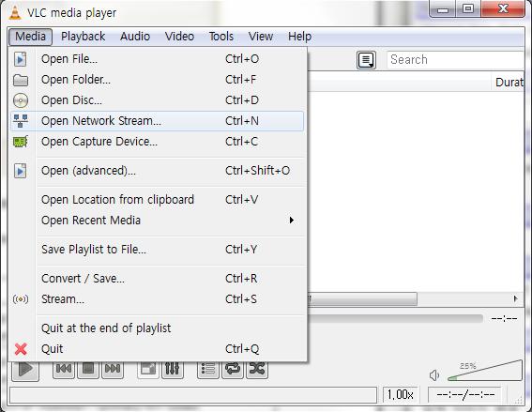Open the Video menu
Screen dimensions: 532x412
(x=179, y=37)
